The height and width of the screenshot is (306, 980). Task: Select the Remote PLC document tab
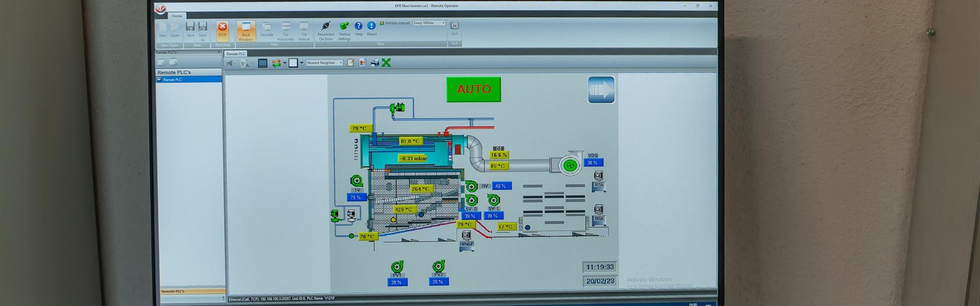click(x=236, y=54)
